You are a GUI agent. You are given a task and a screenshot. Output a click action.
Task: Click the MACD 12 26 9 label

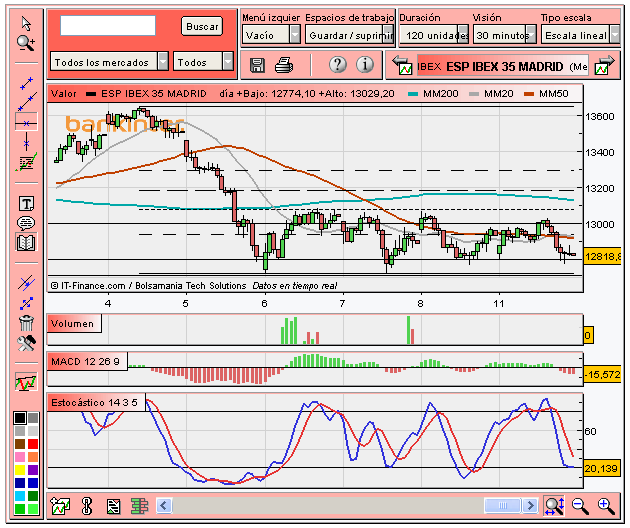pyautogui.click(x=85, y=362)
